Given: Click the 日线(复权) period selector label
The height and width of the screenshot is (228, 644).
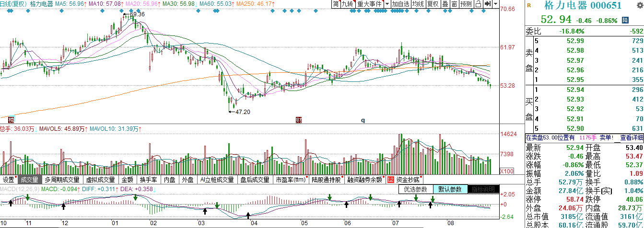Looking at the screenshot, I should [x=13, y=4].
